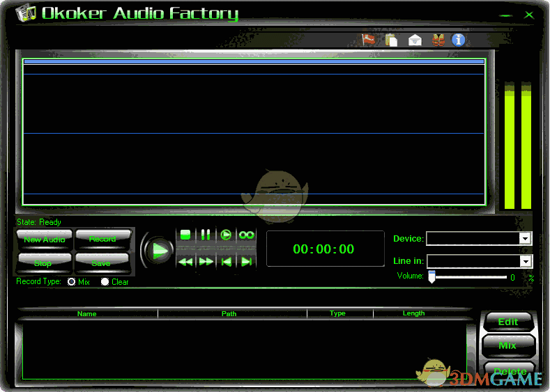Click the copy documents icon in top toolbar
Screen dimensions: 550x392
point(391,40)
